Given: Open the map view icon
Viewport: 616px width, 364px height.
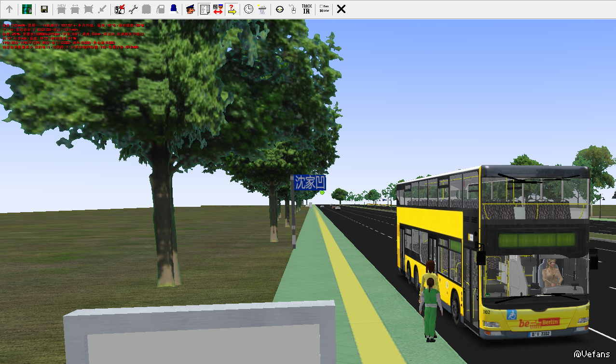Looking at the screenshot, I should tap(27, 9).
